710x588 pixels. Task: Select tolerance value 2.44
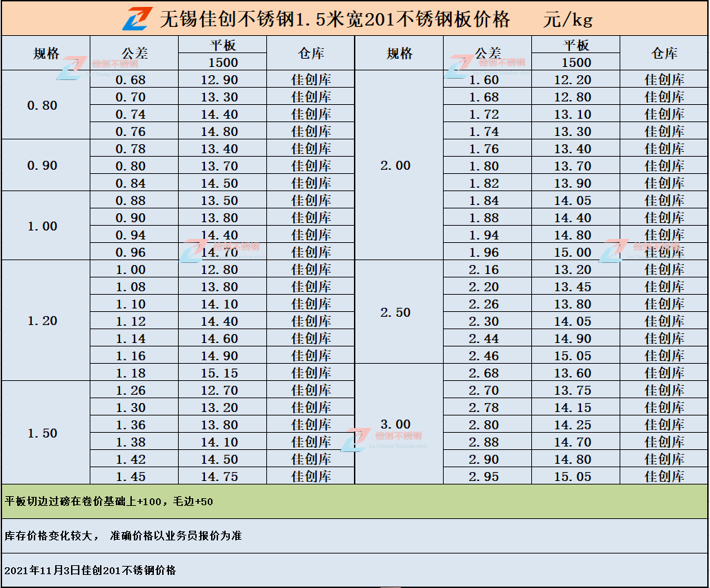pyautogui.click(x=484, y=338)
